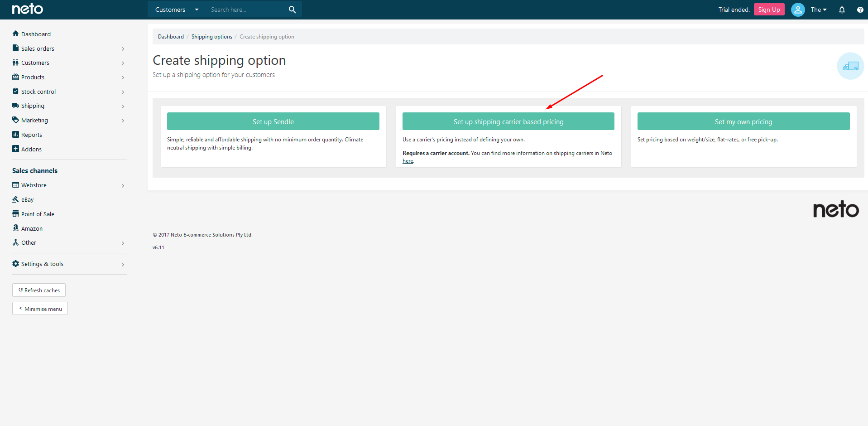Click the Stock control clipboard icon
The height and width of the screenshot is (426, 868).
coord(15,91)
